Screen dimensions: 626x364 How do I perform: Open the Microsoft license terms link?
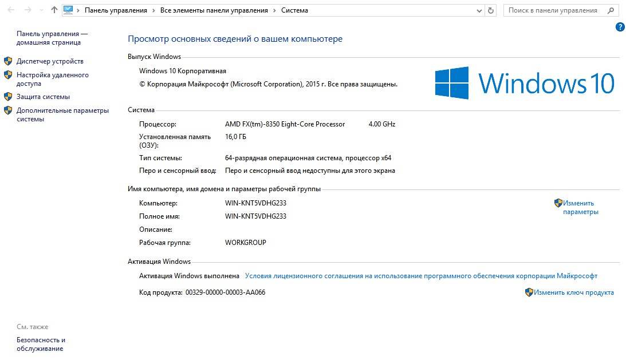click(x=421, y=276)
